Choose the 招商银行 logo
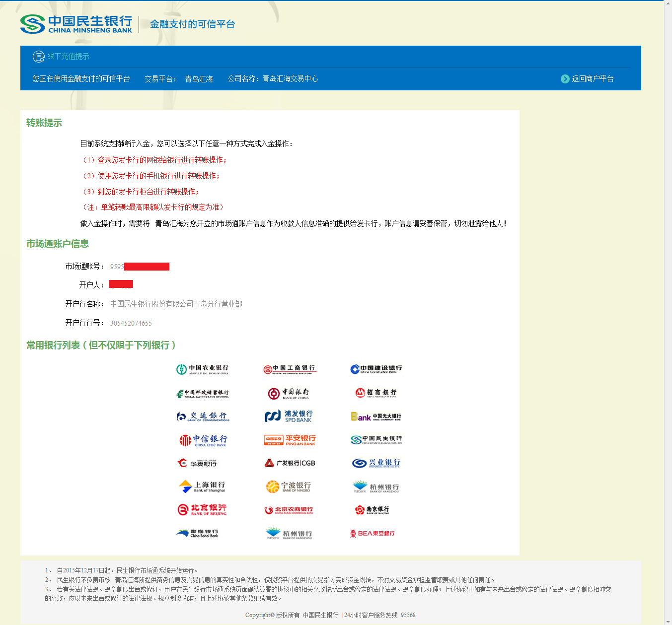The image size is (672, 625). click(376, 393)
